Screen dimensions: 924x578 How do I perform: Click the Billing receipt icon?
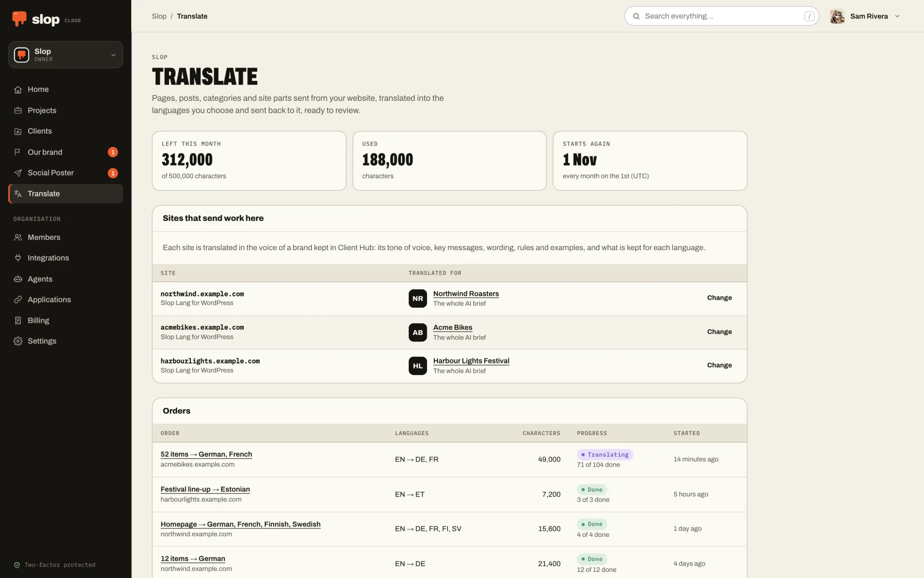18,320
